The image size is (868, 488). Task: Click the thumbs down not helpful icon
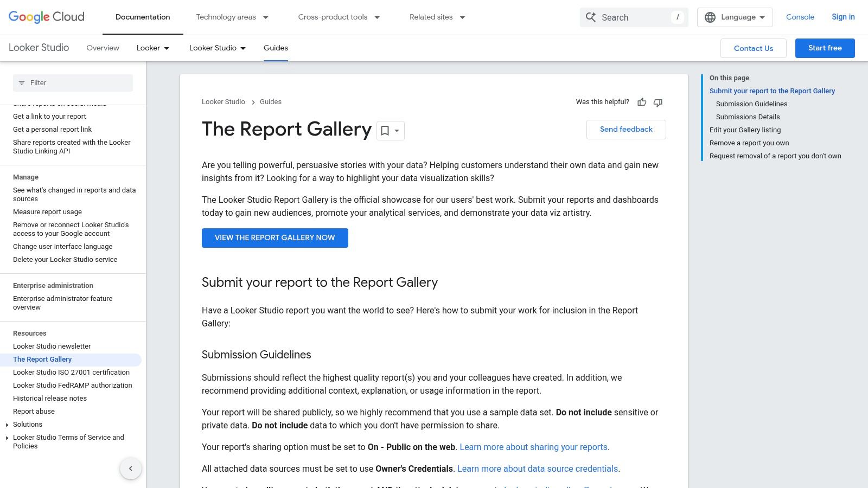point(658,102)
